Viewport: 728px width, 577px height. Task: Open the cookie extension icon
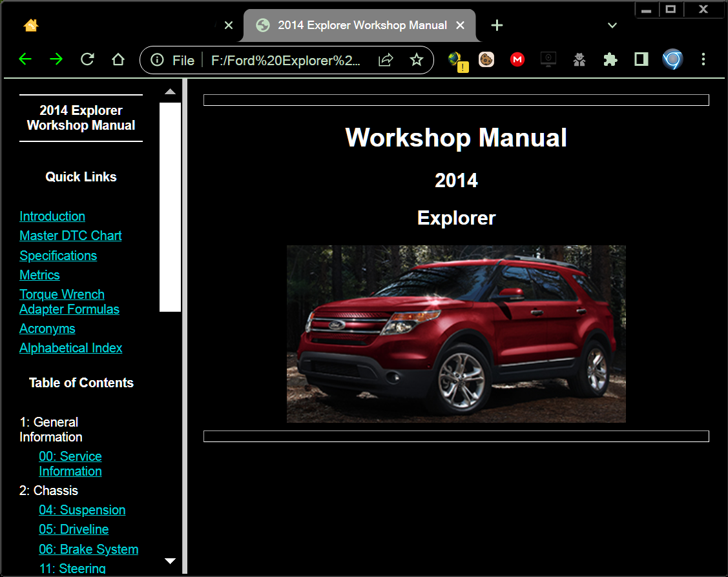click(x=486, y=59)
